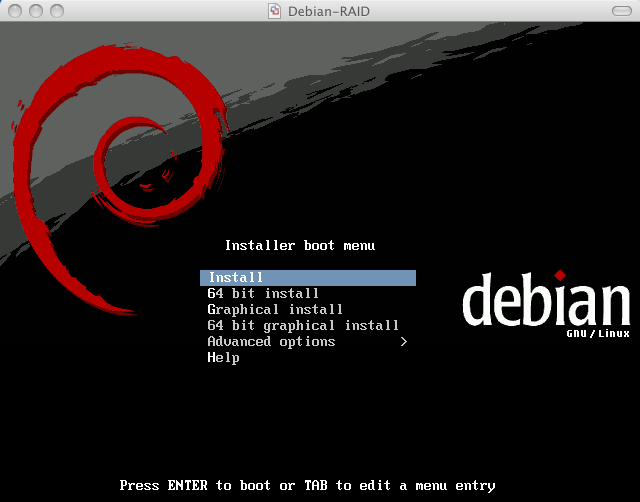Viewport: 640px width, 502px height.
Task: Open the Advanced options submenu
Action: click(271, 342)
